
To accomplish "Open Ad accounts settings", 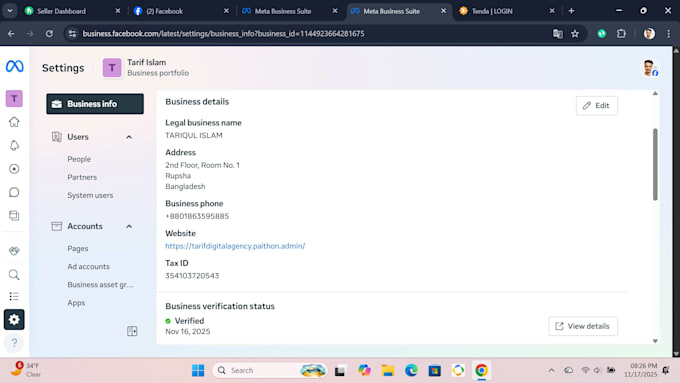I will point(88,267).
